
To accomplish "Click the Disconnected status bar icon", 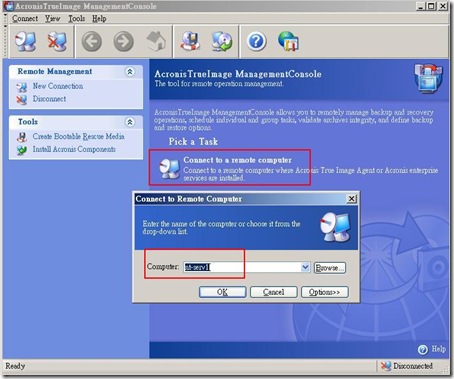I will click(x=386, y=366).
